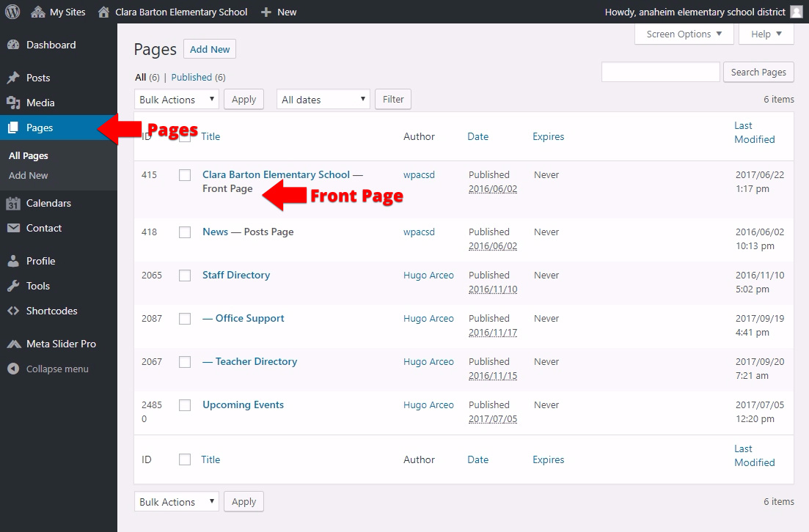Open the All dates filter dropdown
This screenshot has width=809, height=532.
coord(323,100)
